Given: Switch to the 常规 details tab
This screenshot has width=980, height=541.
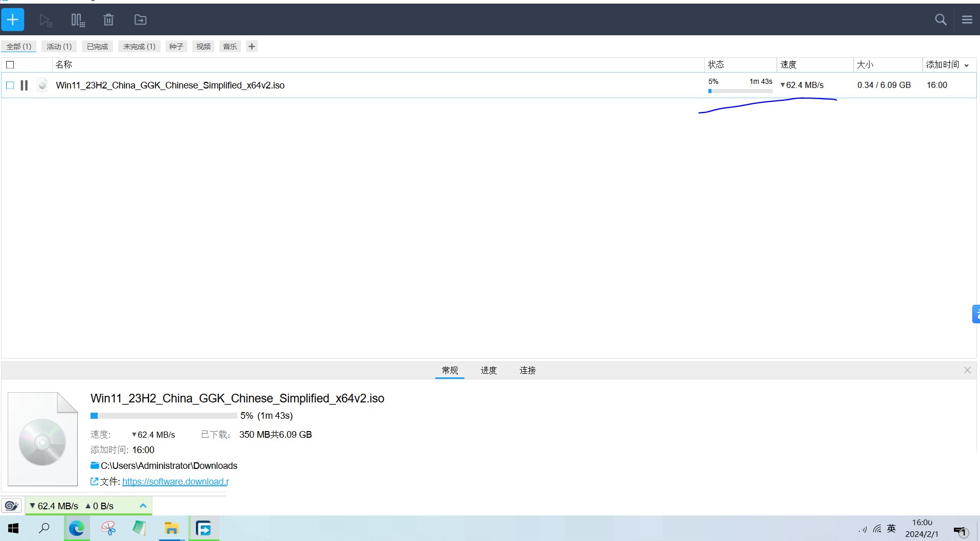Looking at the screenshot, I should pos(450,370).
